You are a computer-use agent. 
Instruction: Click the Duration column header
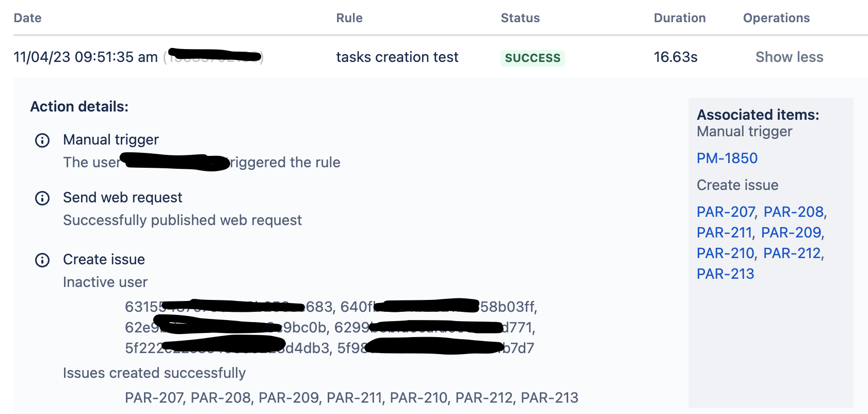[x=680, y=18]
